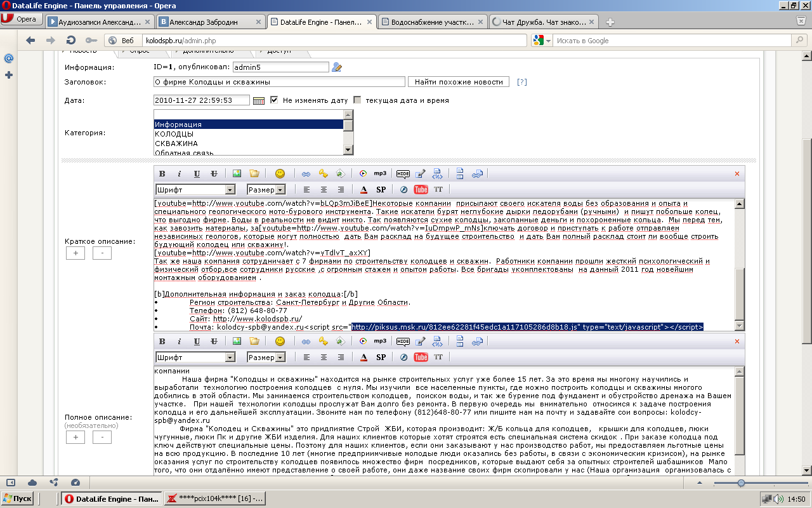812x508 pixels.
Task: Select Информация in category list
Action: click(249, 124)
